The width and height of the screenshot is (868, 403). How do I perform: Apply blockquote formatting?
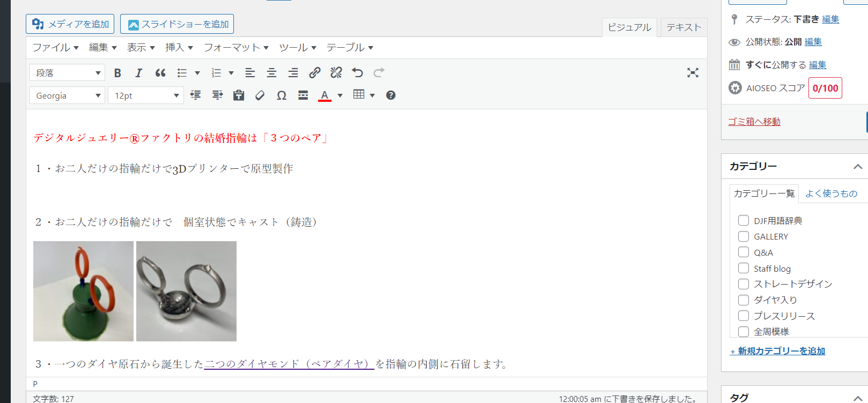tap(160, 73)
